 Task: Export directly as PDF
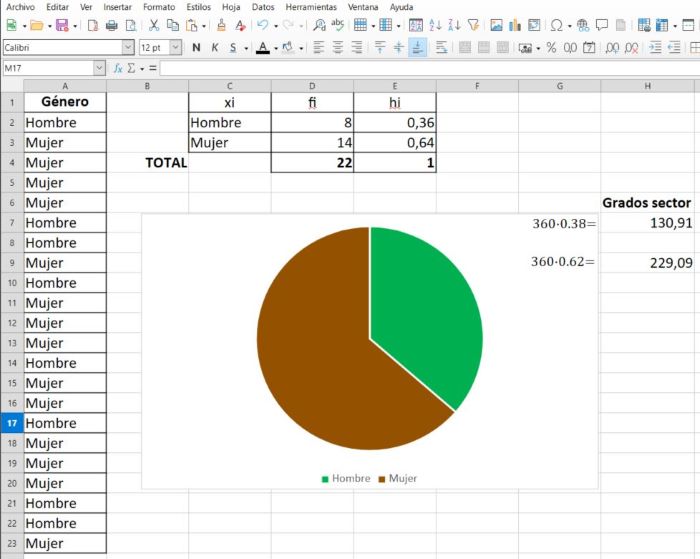pos(93,25)
